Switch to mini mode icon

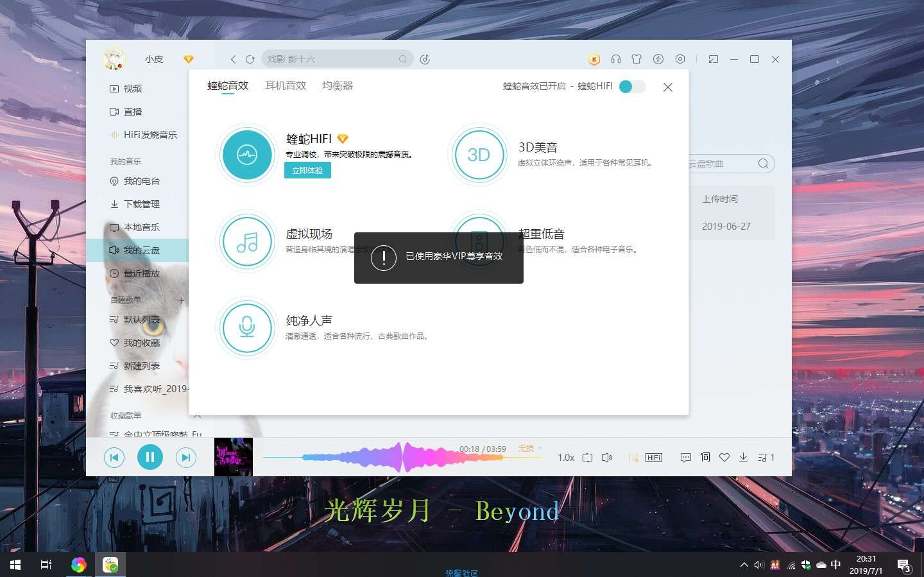(x=714, y=59)
